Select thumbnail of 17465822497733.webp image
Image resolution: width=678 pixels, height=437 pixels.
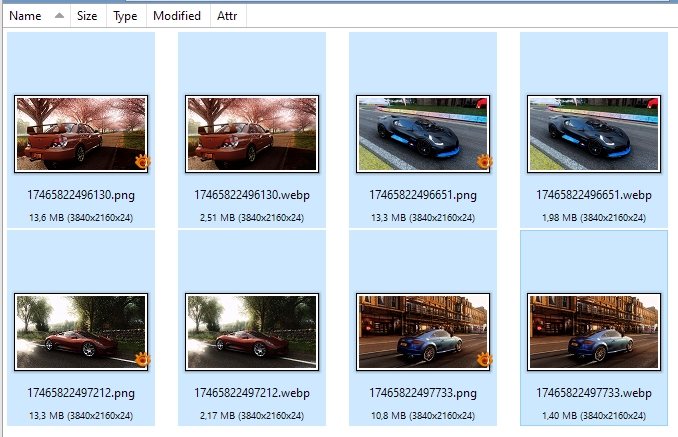(594, 332)
